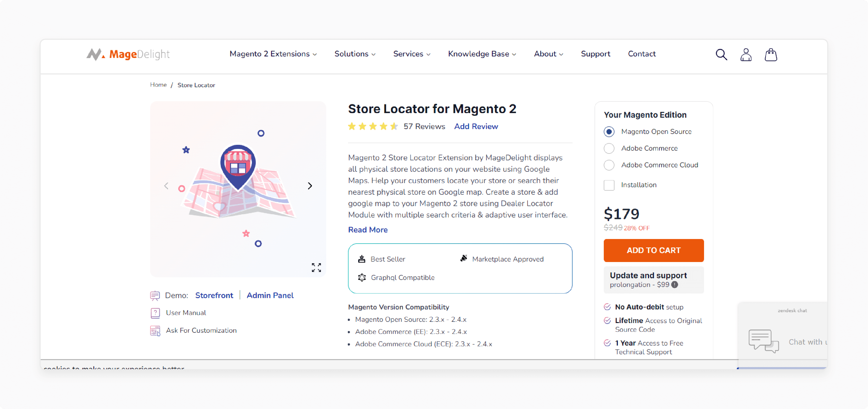The width and height of the screenshot is (868, 409).
Task: Click Read More link
Action: coord(368,230)
